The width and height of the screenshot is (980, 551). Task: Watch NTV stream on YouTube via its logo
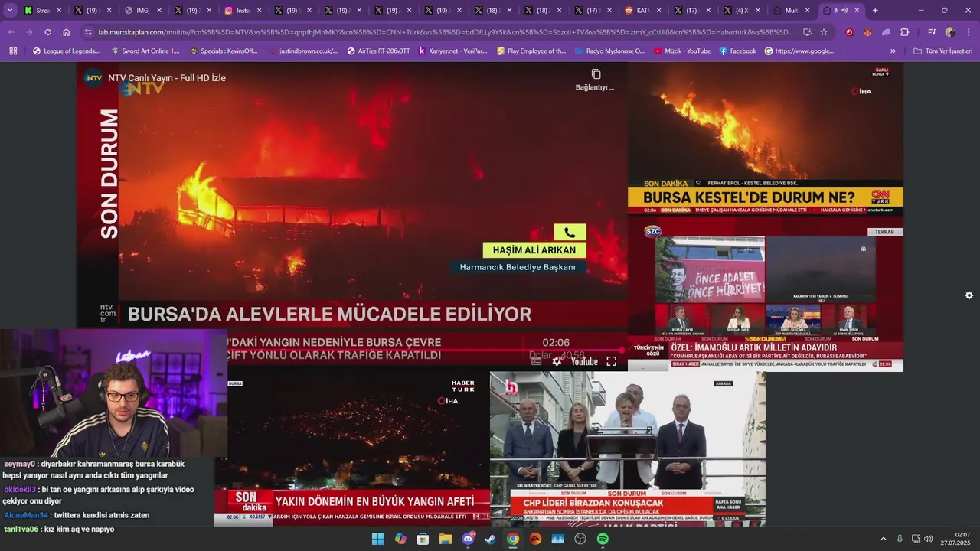pyautogui.click(x=583, y=361)
